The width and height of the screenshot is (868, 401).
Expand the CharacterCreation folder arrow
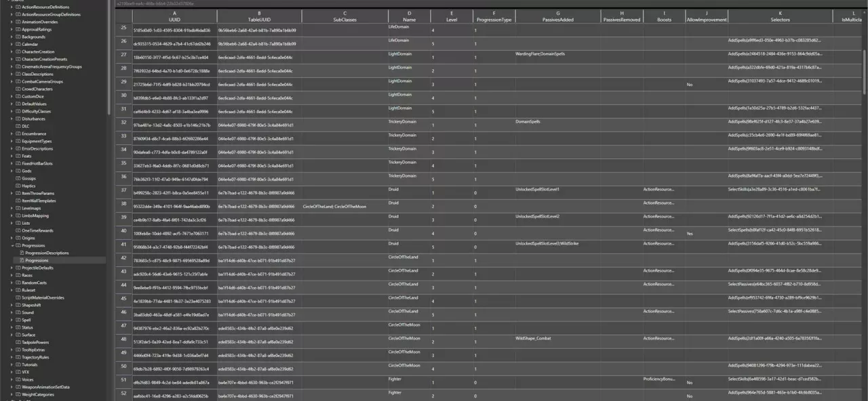[12, 51]
